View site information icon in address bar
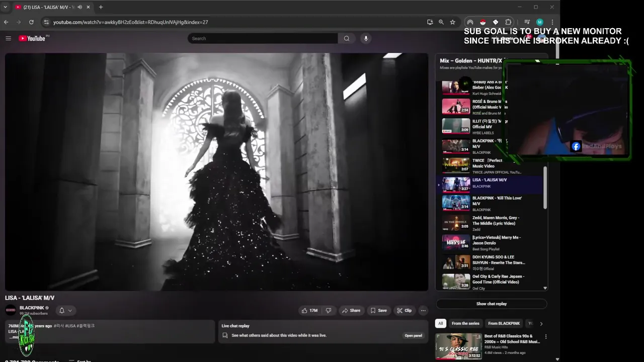The image size is (644, 362). coord(46,22)
